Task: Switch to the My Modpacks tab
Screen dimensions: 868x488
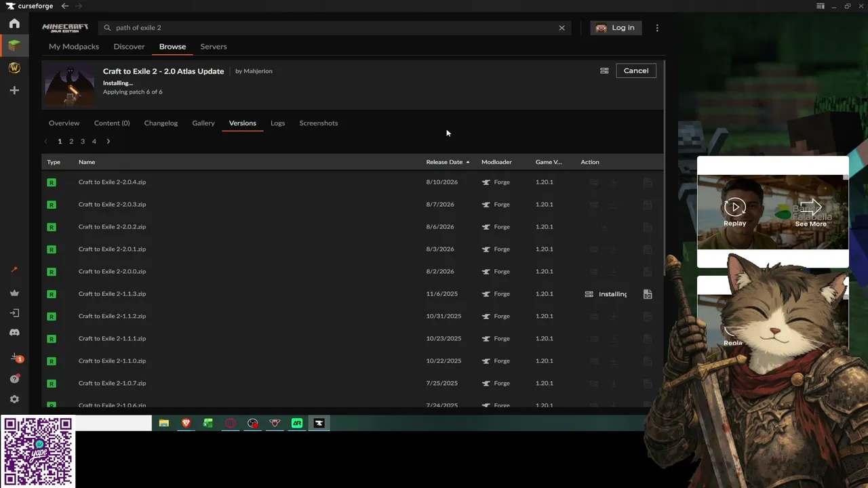Action: coord(74,47)
